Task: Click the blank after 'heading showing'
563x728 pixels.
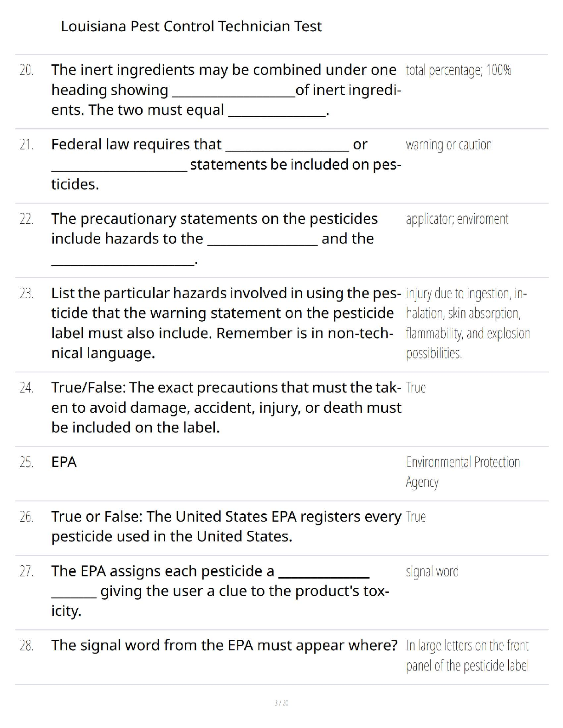Action: coord(233,92)
